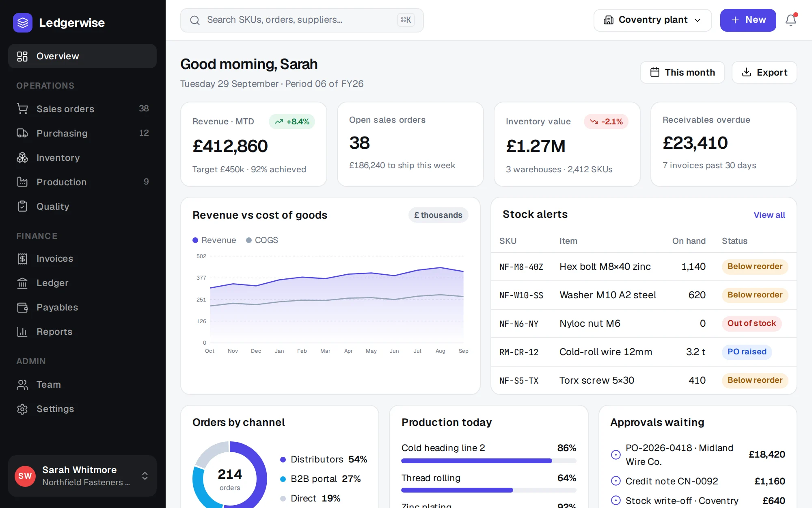Click the Ledger bank icon
This screenshot has width=812, height=508.
22,283
